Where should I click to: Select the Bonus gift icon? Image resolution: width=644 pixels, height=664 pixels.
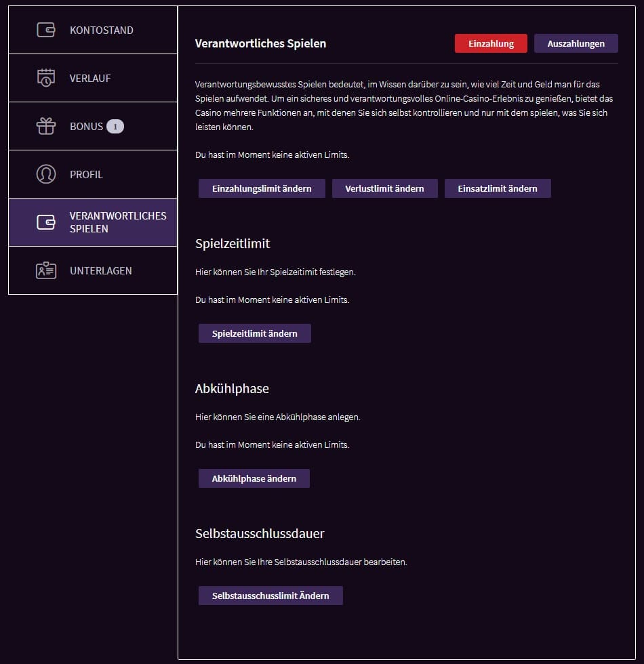(x=45, y=126)
